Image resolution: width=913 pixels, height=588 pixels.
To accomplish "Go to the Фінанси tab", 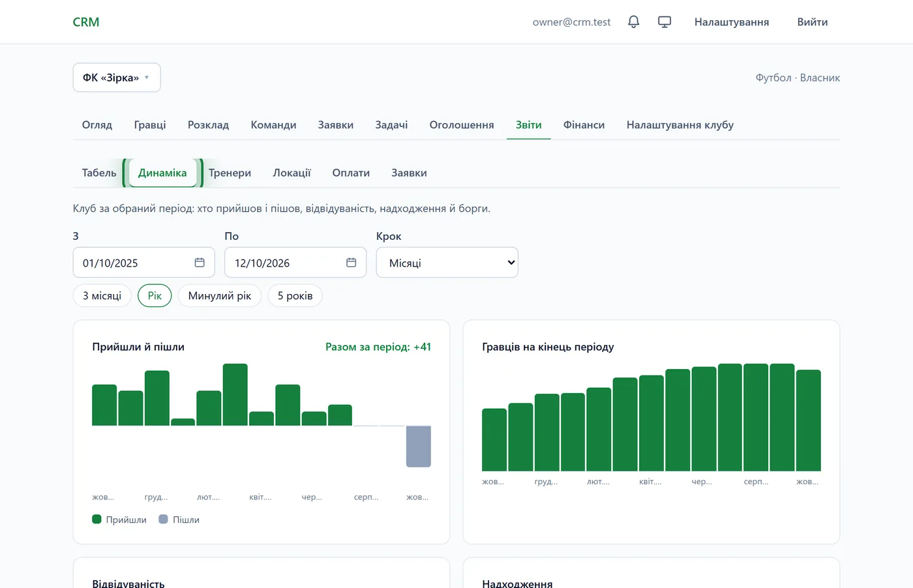I will point(584,125).
